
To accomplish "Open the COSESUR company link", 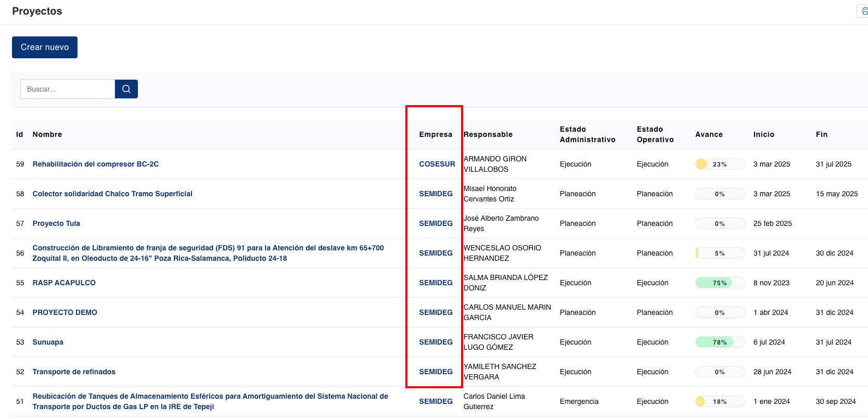I will pos(437,164).
